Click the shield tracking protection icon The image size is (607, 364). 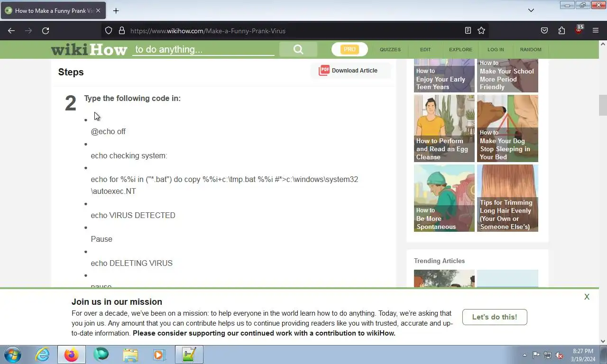pyautogui.click(x=109, y=31)
